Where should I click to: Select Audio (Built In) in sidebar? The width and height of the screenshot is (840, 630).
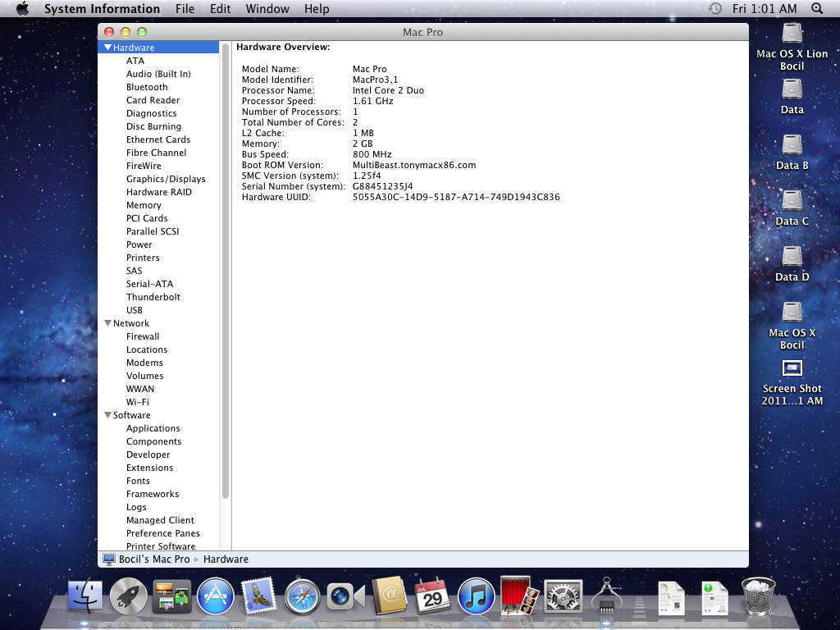(x=158, y=73)
